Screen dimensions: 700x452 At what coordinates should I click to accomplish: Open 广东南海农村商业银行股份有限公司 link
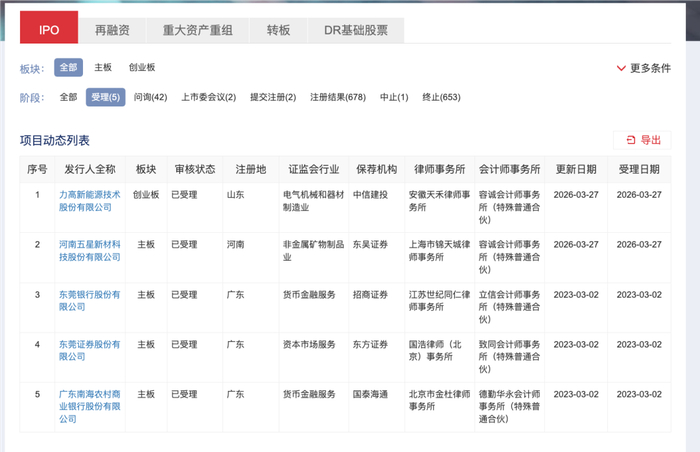pyautogui.click(x=90, y=406)
